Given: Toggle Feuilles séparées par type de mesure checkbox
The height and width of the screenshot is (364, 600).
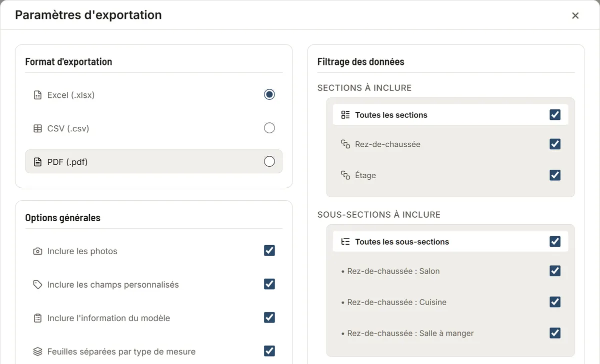Looking at the screenshot, I should click(269, 351).
